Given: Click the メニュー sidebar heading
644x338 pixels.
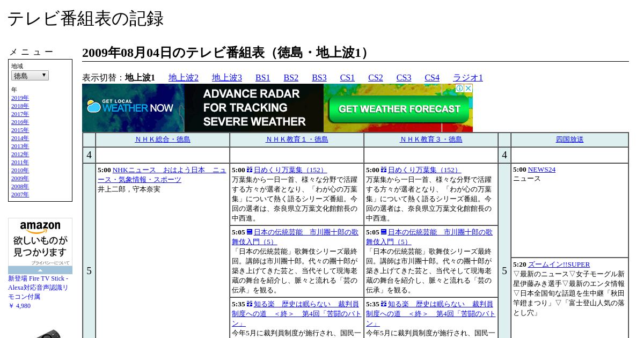Looking at the screenshot, I should pos(31,52).
